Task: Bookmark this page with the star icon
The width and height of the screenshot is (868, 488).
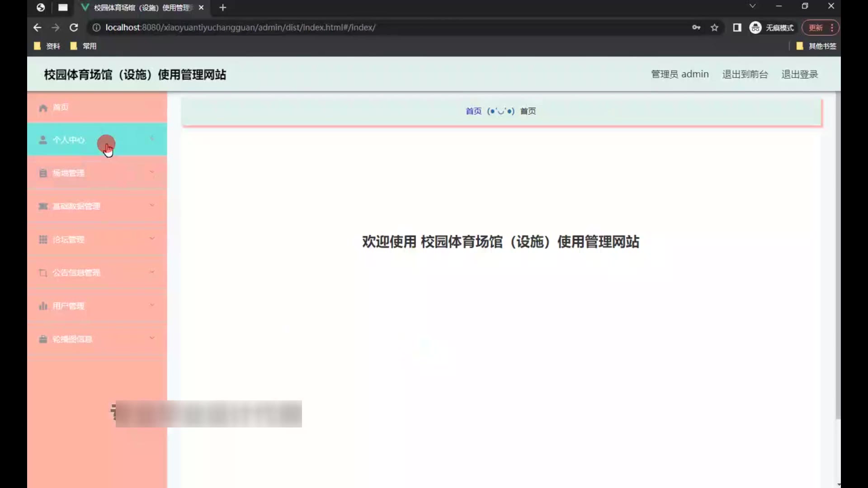Action: pyautogui.click(x=714, y=28)
